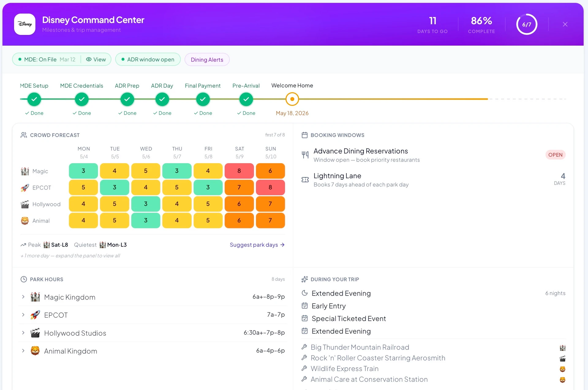Select the ADR Prep milestone checkmark
This screenshot has height=390, width=588.
127,99
